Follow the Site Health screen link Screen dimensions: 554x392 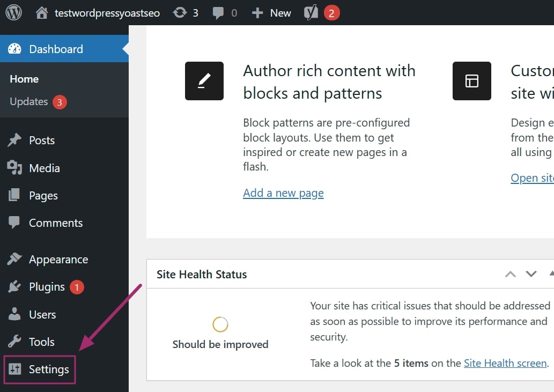(505, 363)
